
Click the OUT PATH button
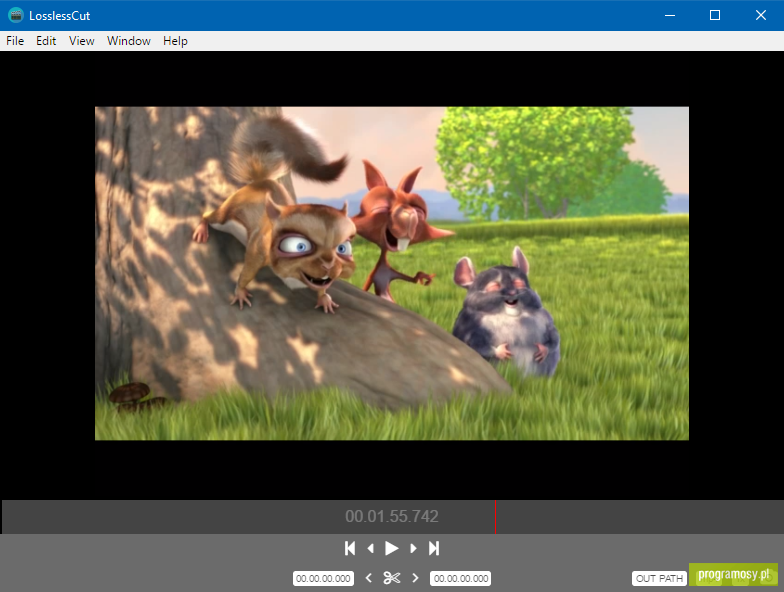[x=659, y=578]
